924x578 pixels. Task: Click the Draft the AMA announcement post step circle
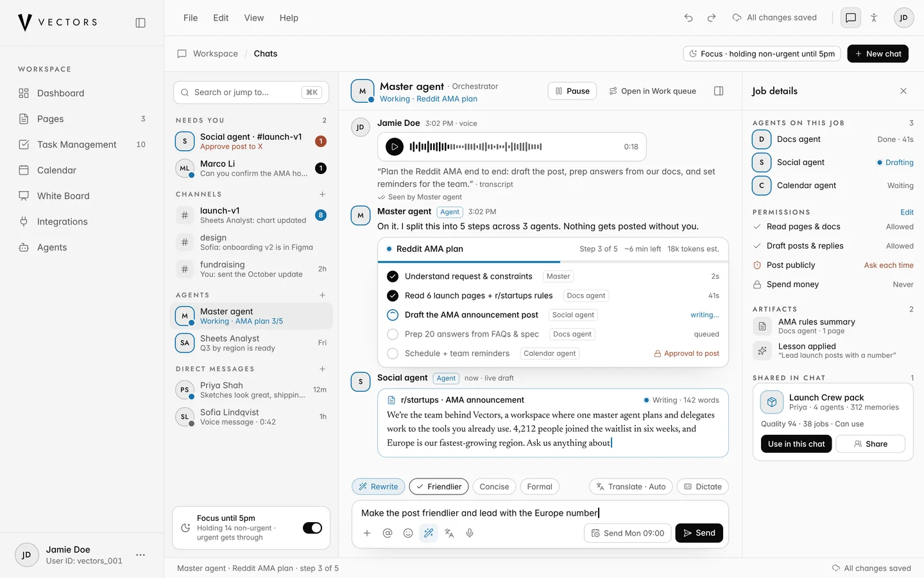coord(393,315)
